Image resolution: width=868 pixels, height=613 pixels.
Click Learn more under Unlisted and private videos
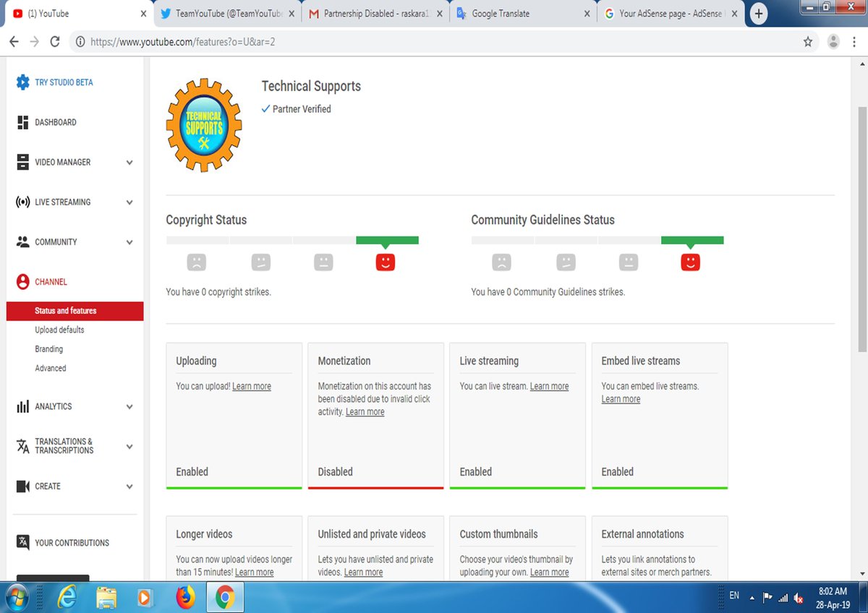tap(363, 573)
